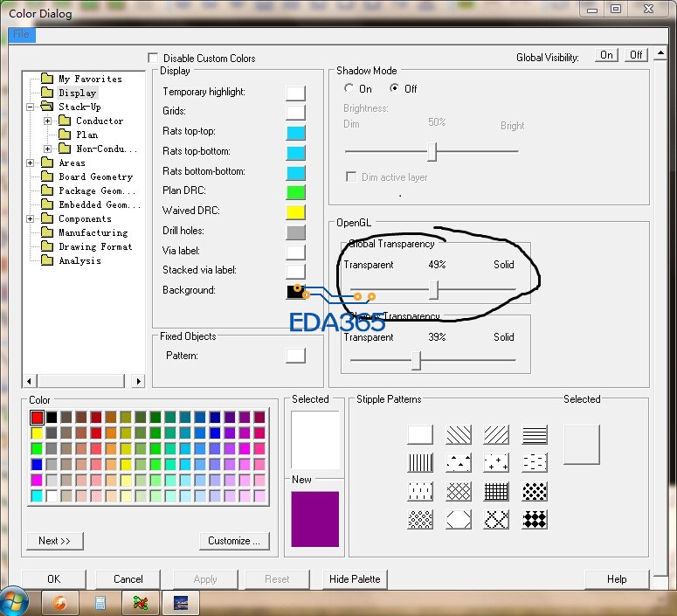Viewport: 677px width, 616px height.
Task: Select the large X diamond stipple pattern
Action: 496,519
